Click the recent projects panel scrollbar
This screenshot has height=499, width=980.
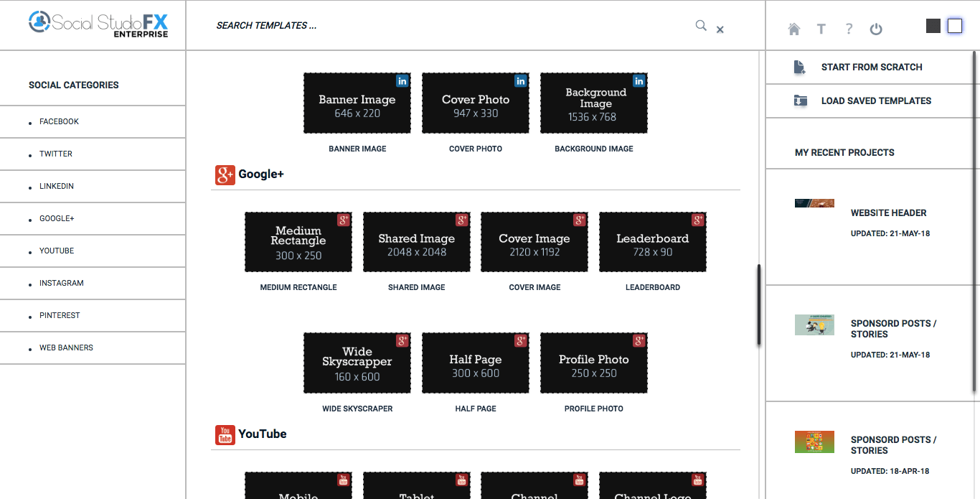click(975, 221)
